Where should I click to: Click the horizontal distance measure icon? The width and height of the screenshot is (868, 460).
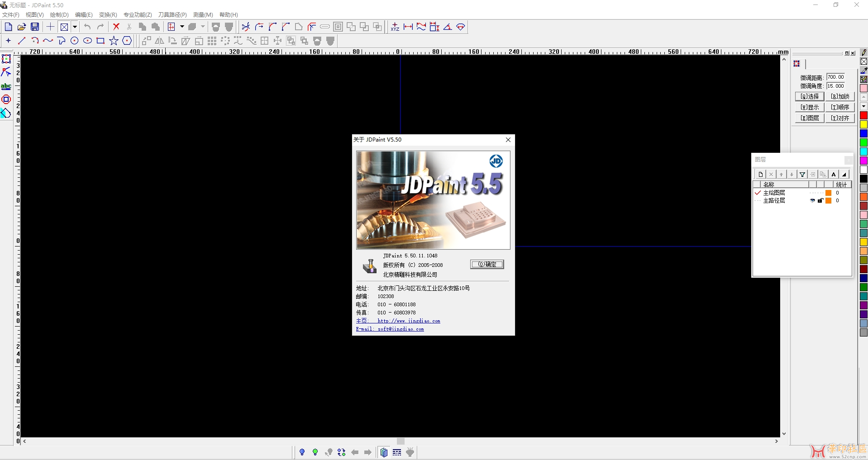[408, 27]
